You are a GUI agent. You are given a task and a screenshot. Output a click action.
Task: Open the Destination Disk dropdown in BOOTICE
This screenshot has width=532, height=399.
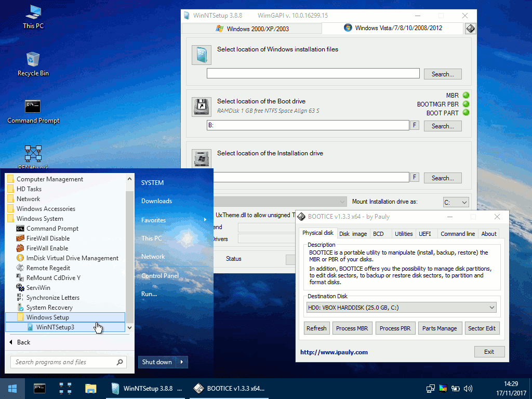(402, 308)
